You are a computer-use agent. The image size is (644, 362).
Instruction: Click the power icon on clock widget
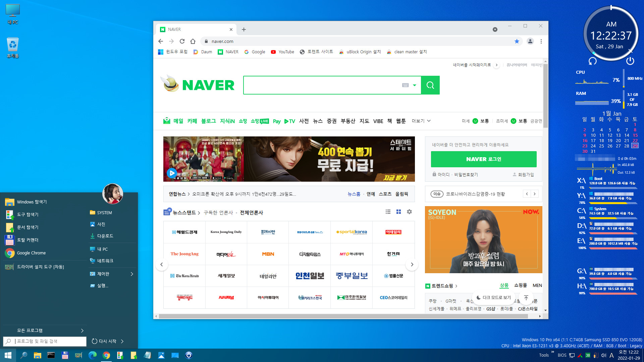pyautogui.click(x=630, y=61)
